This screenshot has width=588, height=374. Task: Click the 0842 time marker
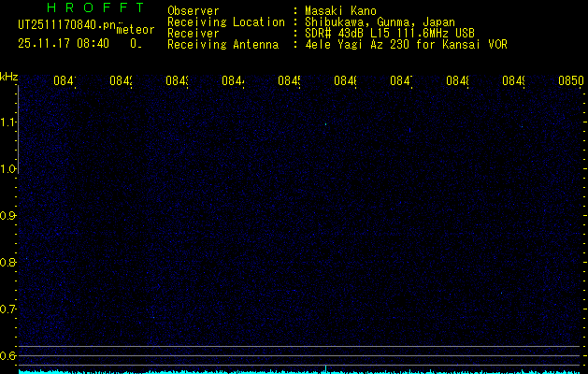pos(121,80)
